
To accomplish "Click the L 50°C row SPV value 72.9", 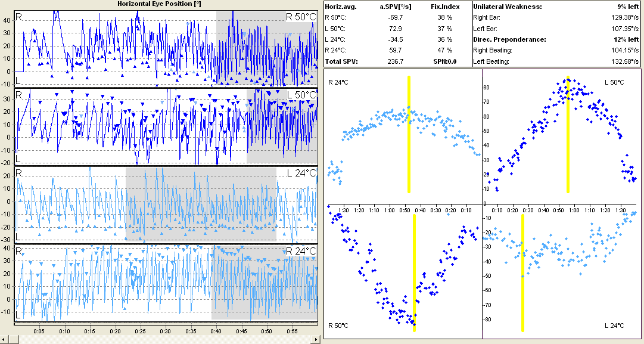I will (396, 28).
